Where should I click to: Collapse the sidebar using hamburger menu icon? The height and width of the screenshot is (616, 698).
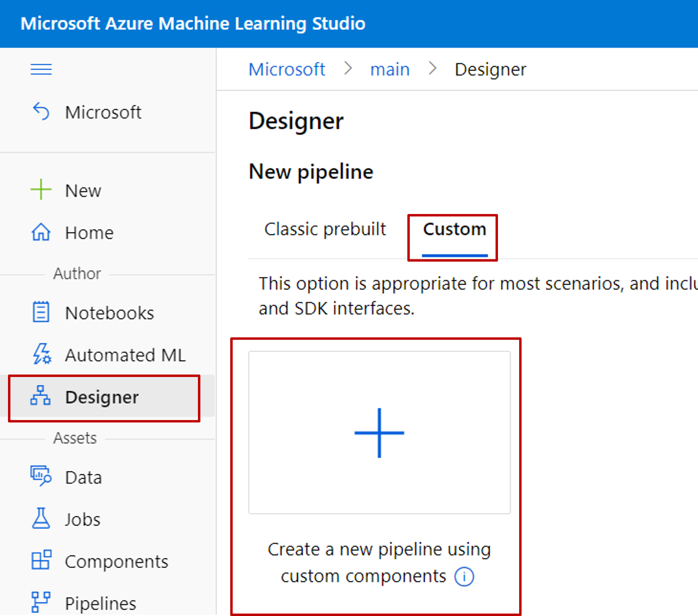tap(41, 69)
